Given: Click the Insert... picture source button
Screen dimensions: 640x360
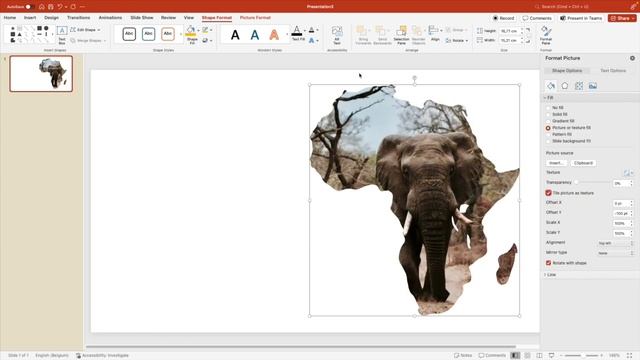Looking at the screenshot, I should coord(556,163).
